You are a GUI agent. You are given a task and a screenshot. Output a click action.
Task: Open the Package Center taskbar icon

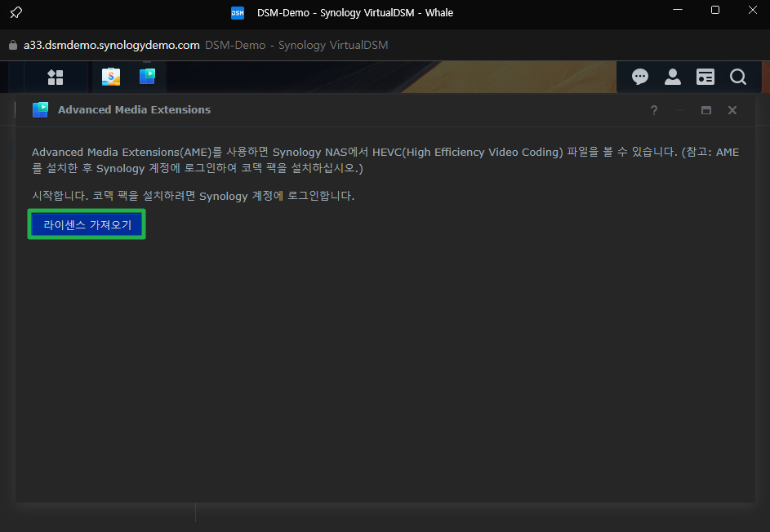click(110, 77)
